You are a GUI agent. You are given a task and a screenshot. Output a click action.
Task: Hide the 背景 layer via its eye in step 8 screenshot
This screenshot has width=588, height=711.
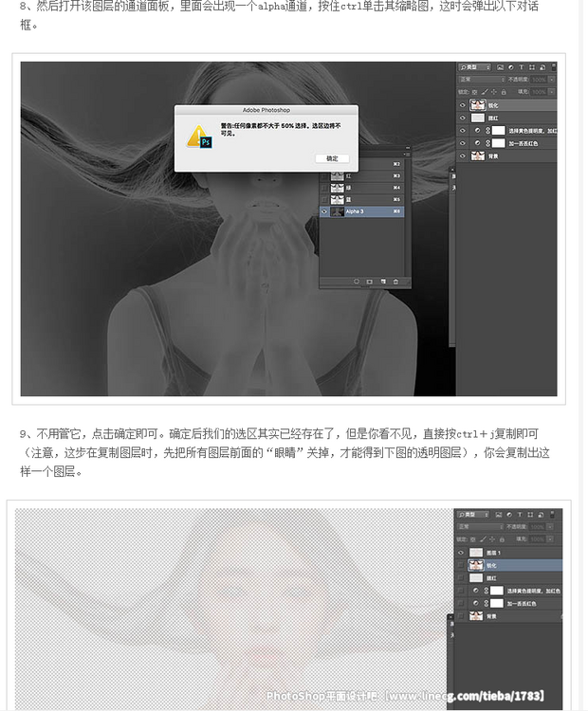point(462,156)
